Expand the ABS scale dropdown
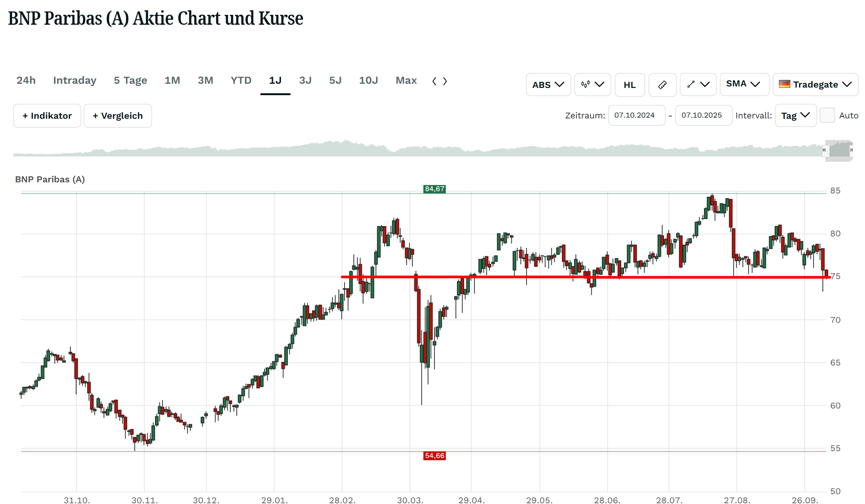Viewport: 865px width, 504px height. pyautogui.click(x=548, y=85)
